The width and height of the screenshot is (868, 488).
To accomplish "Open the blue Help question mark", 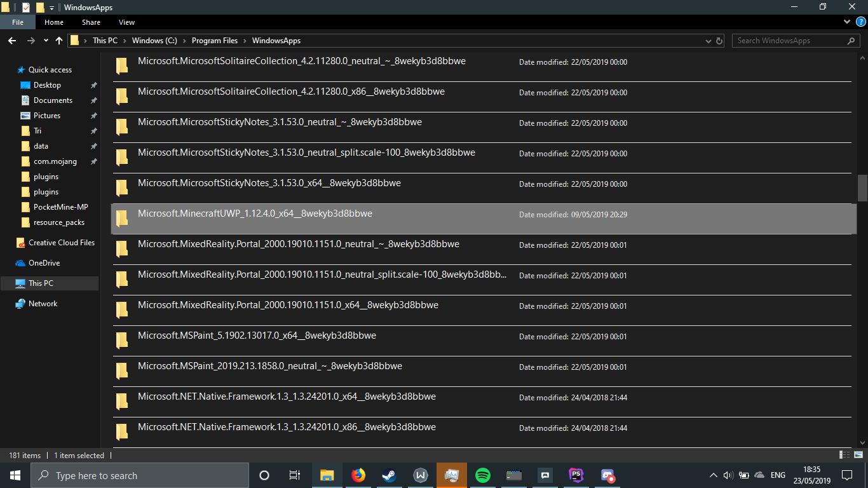I will pos(861,22).
